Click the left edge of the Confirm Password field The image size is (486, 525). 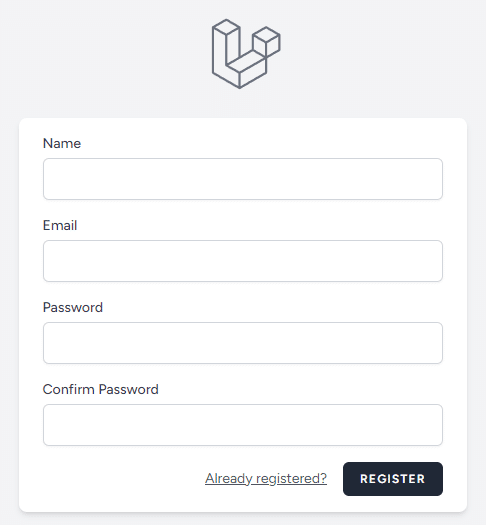pyautogui.click(x=49, y=425)
